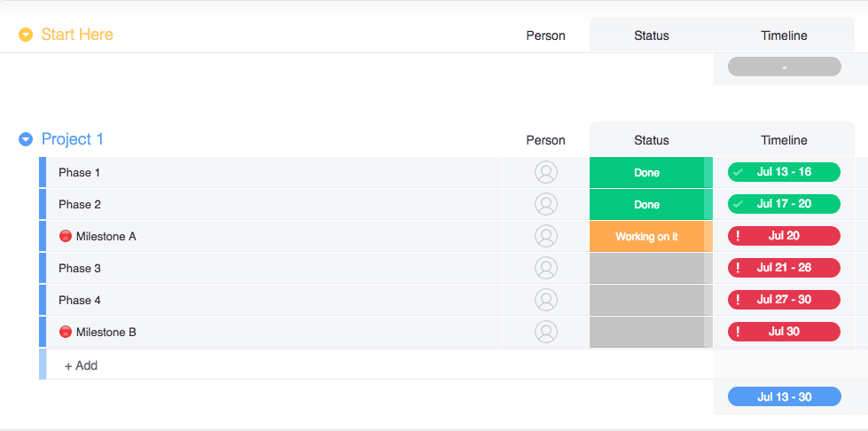Click the Phase 1 item name

(x=79, y=173)
